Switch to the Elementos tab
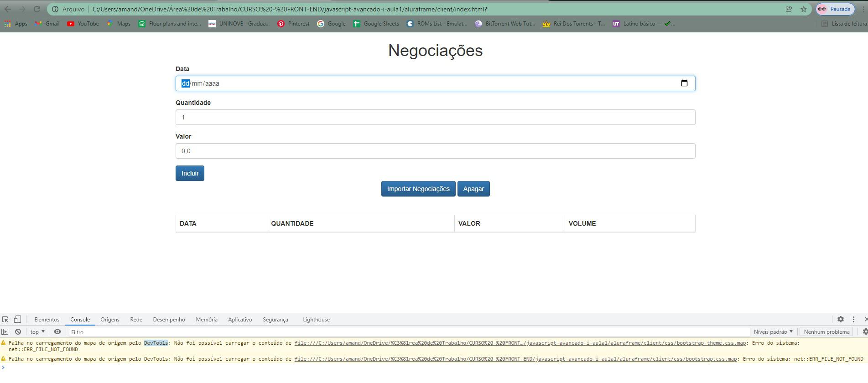 (x=47, y=320)
